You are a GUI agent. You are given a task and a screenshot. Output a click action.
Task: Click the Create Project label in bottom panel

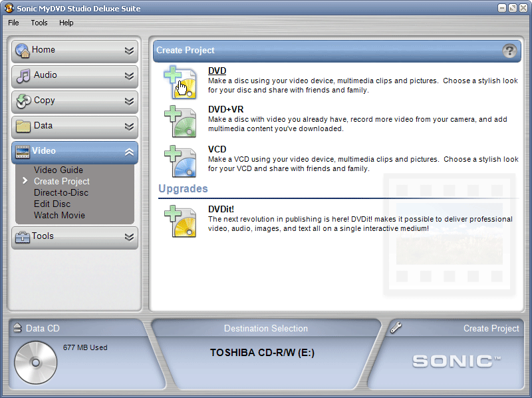(x=491, y=328)
